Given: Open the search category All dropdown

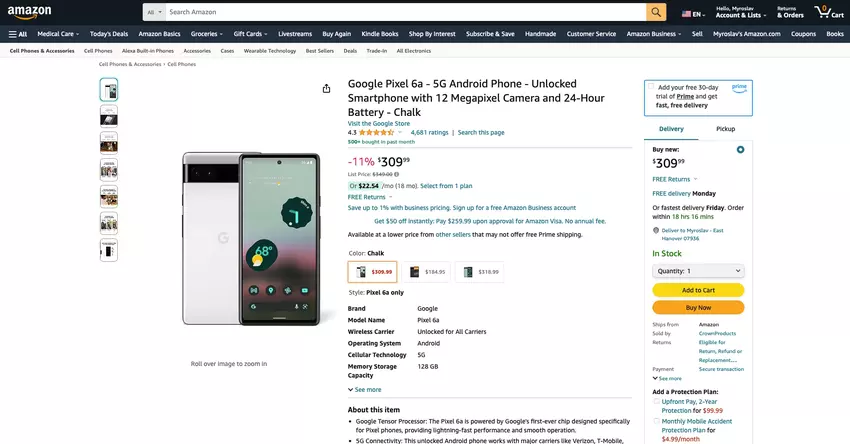Looking at the screenshot, I should 153,12.
